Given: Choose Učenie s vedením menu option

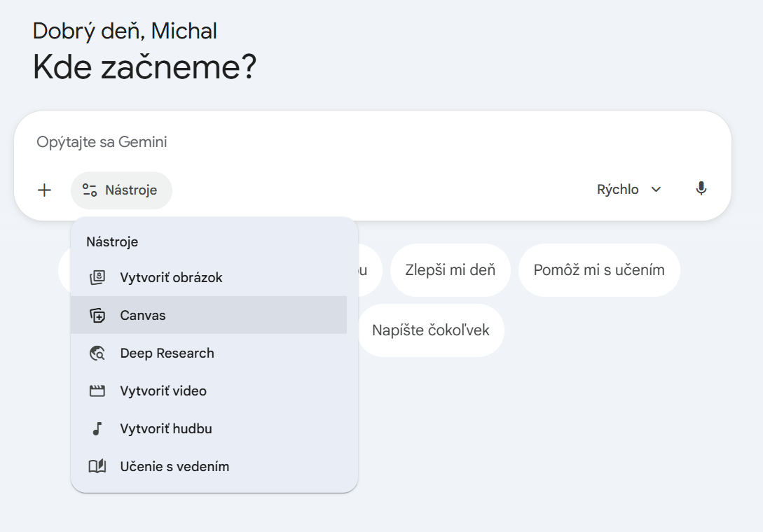Looking at the screenshot, I should point(174,467).
